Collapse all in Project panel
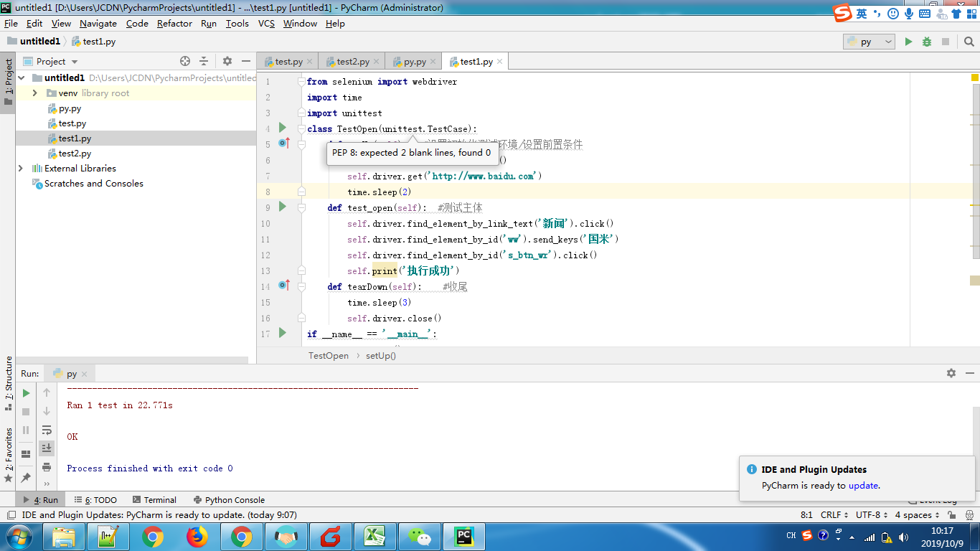 tap(204, 61)
